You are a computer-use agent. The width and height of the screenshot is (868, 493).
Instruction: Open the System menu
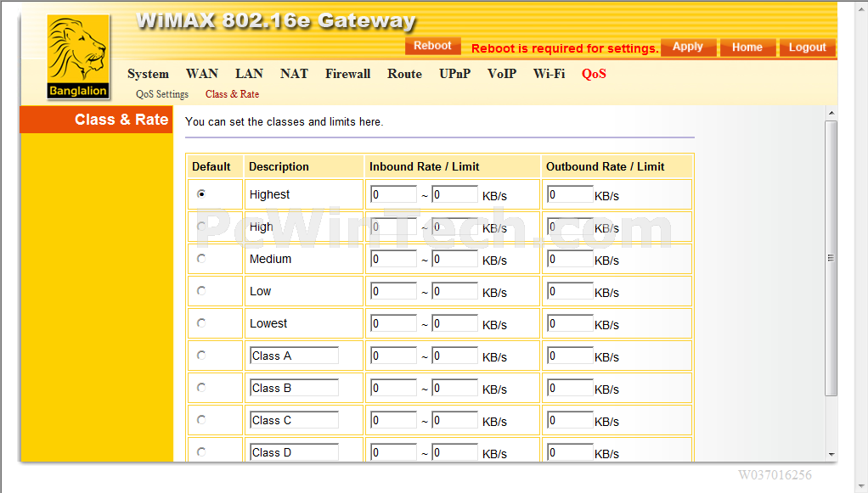pos(148,74)
